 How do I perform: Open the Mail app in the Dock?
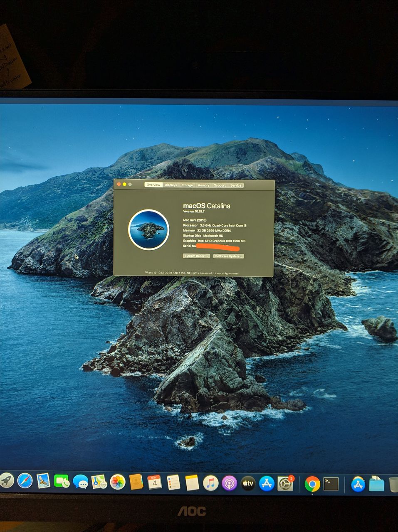click(x=43, y=481)
